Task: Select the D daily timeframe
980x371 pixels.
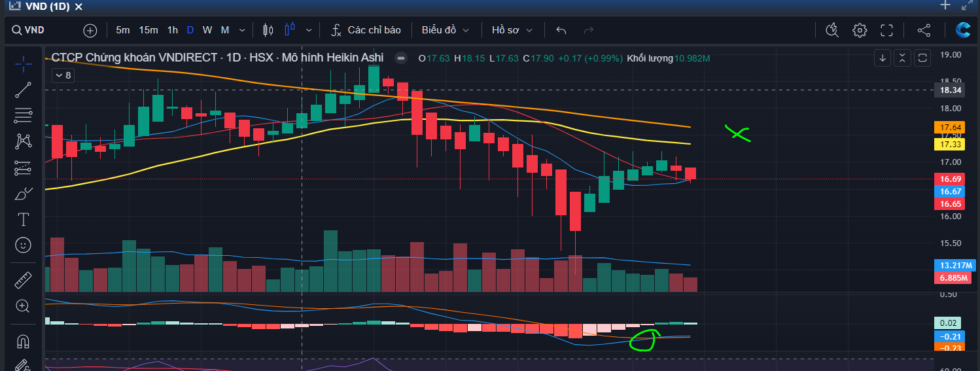Action: click(x=190, y=30)
